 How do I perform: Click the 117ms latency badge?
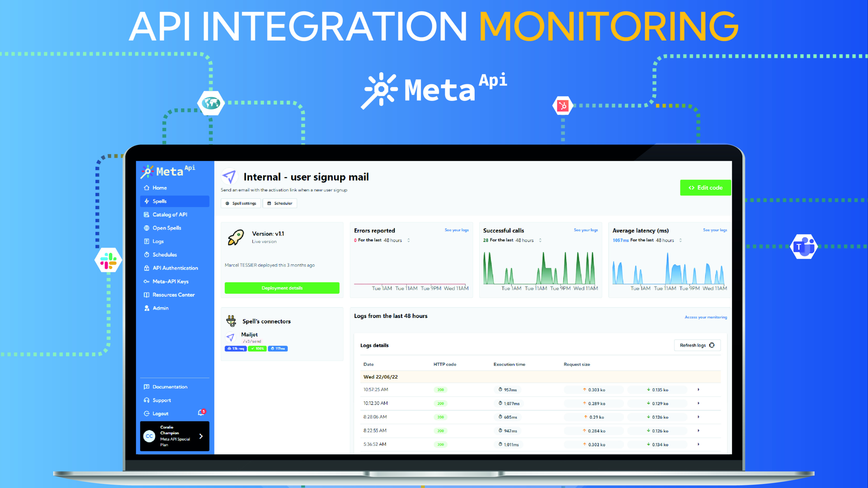(x=278, y=348)
